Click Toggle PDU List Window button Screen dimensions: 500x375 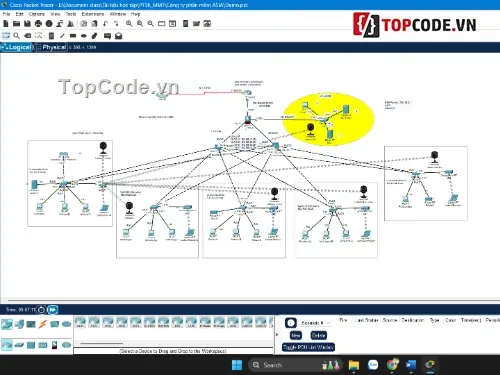[x=308, y=347]
